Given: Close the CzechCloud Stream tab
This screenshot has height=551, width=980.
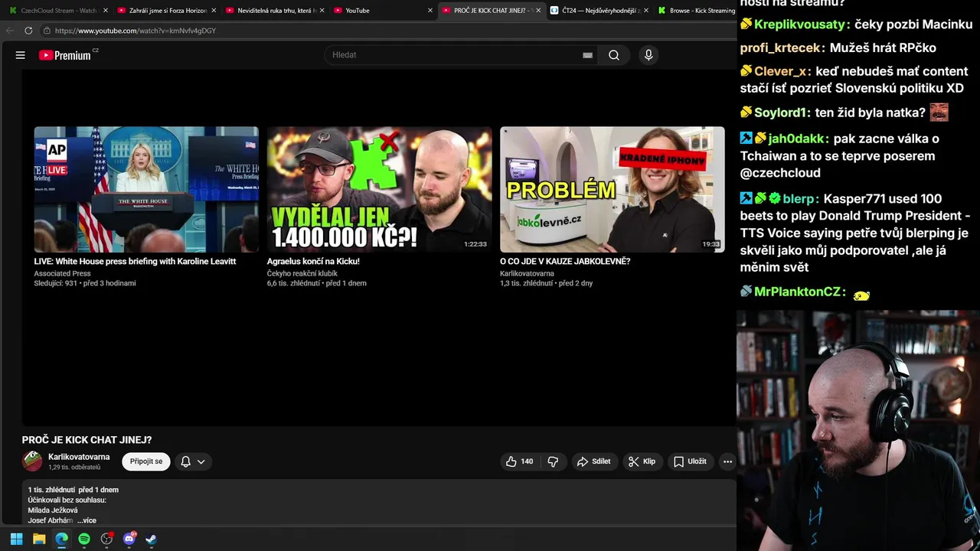Looking at the screenshot, I should coord(106,11).
